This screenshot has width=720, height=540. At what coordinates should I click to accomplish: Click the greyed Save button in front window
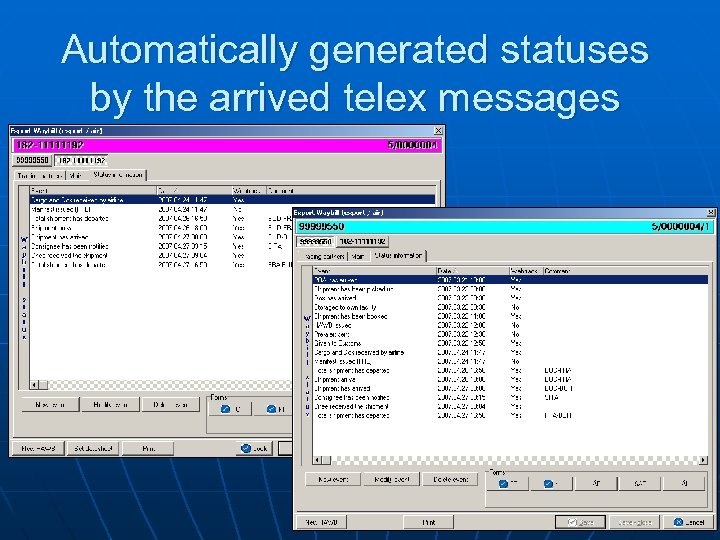pyautogui.click(x=580, y=522)
